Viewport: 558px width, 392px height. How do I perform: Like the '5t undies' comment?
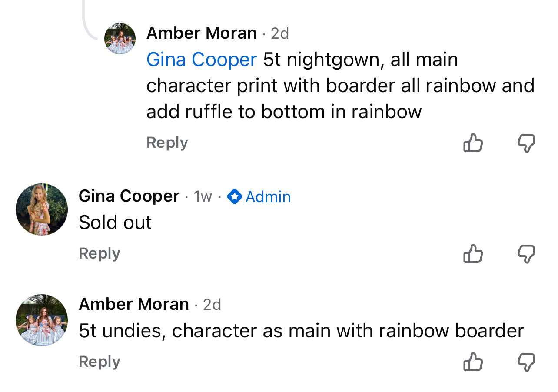473,362
